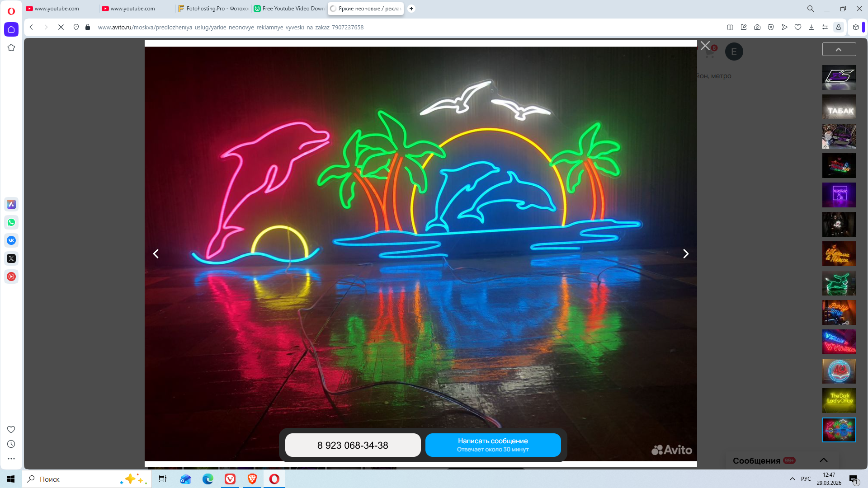868x488 pixels.
Task: Open the downloads icon in the toolbar
Action: [x=811, y=27]
